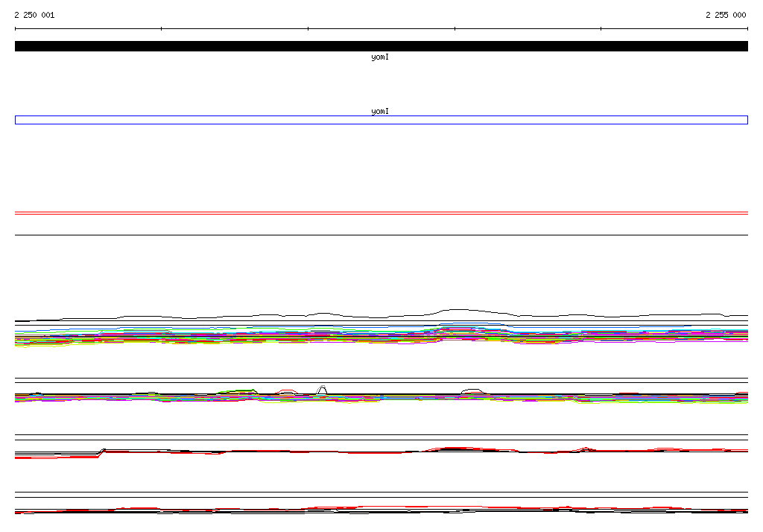763x532 pixels.
Task: Select the blue-outlined yomI feature box
Action: click(x=381, y=120)
